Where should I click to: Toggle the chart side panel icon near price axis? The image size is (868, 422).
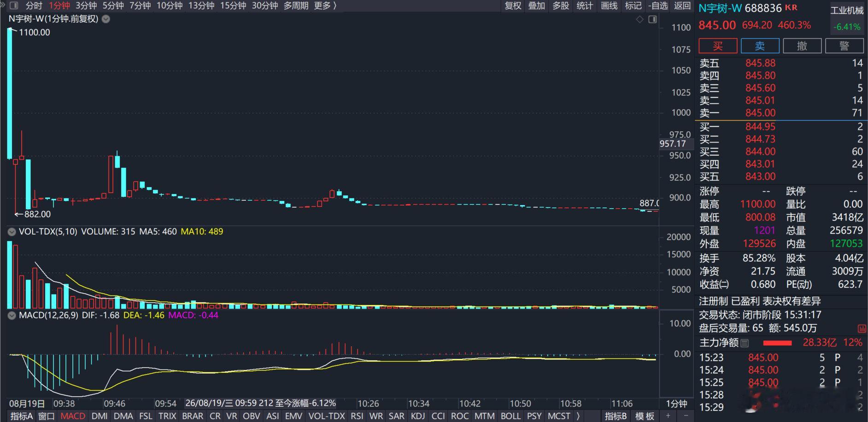click(x=652, y=19)
